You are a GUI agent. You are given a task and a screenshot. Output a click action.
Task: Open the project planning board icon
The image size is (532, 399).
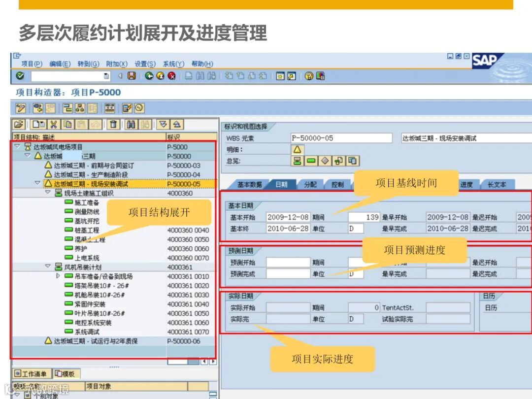[x=68, y=108]
